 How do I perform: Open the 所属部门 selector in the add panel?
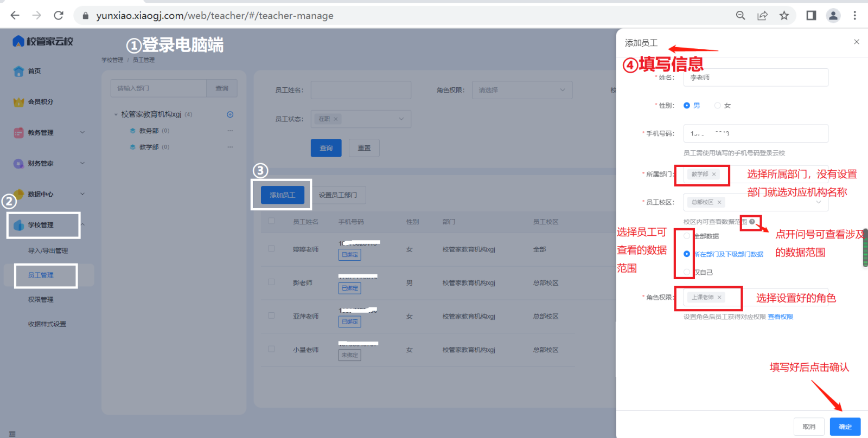pos(756,174)
